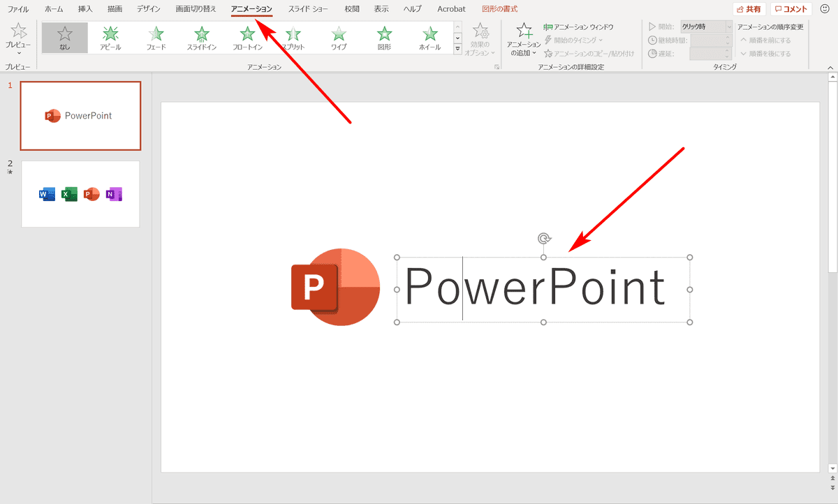Apply the ワイプ animation effect
This screenshot has height=504, width=838.
339,38
